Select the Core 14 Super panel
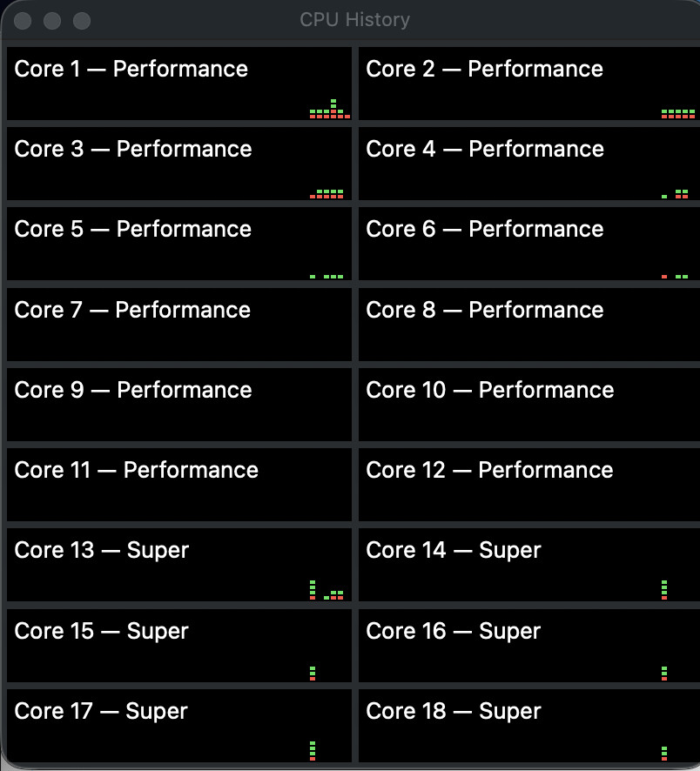The width and height of the screenshot is (700, 771). [529, 565]
